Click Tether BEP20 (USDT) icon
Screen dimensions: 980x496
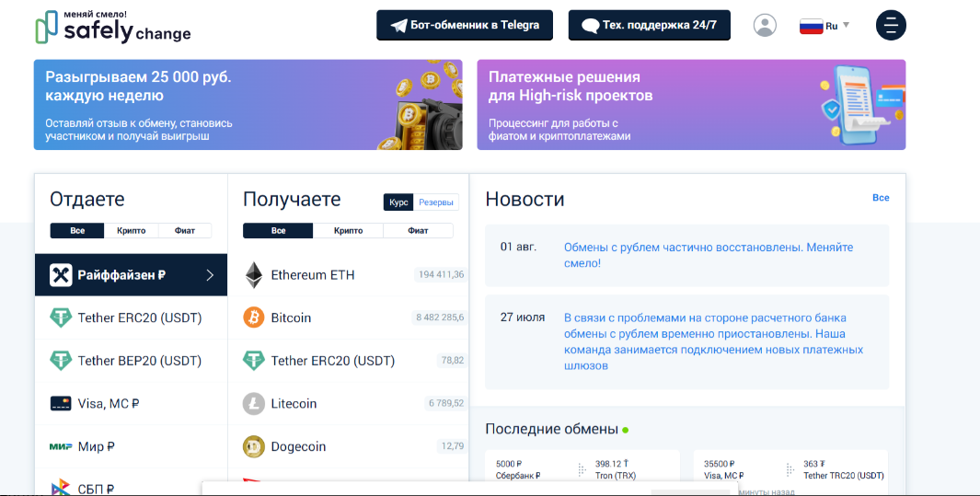click(x=61, y=361)
